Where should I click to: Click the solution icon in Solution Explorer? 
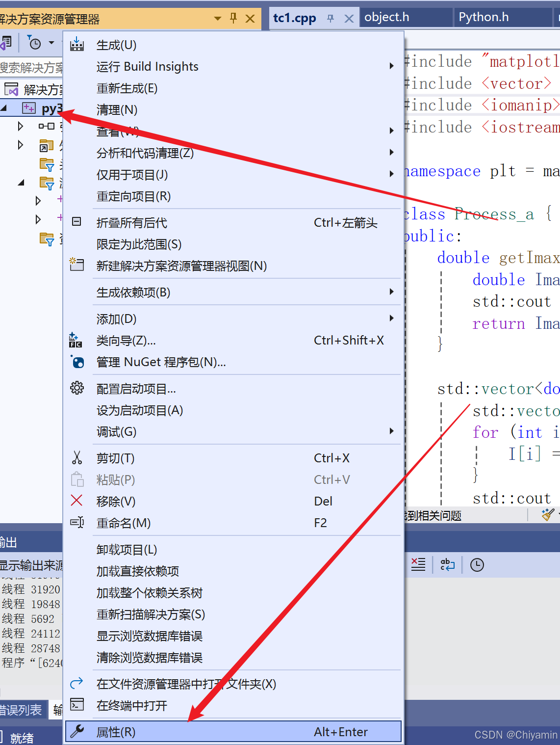[x=11, y=89]
